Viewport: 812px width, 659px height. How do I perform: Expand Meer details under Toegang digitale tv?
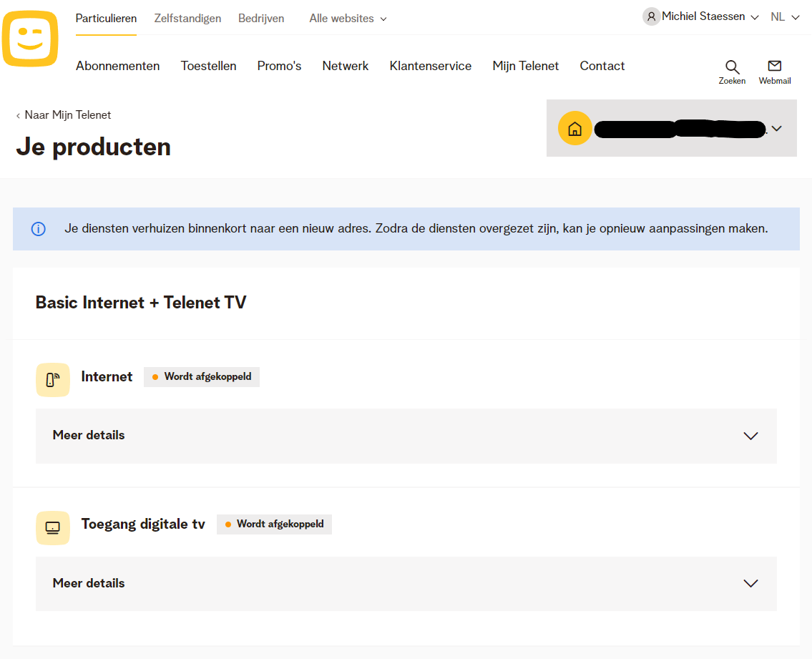(x=406, y=583)
